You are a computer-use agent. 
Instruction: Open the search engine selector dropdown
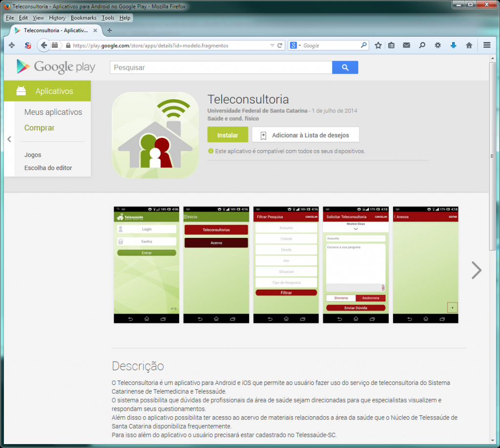tap(295, 45)
